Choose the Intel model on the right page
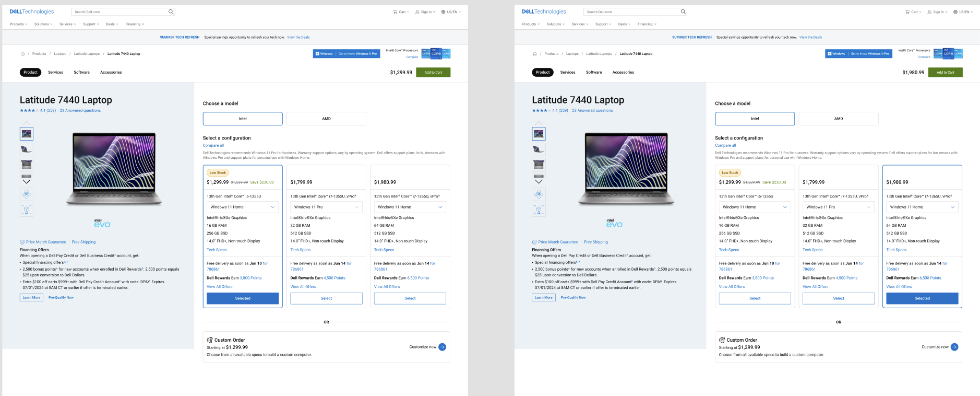The height and width of the screenshot is (396, 980). pyautogui.click(x=755, y=119)
